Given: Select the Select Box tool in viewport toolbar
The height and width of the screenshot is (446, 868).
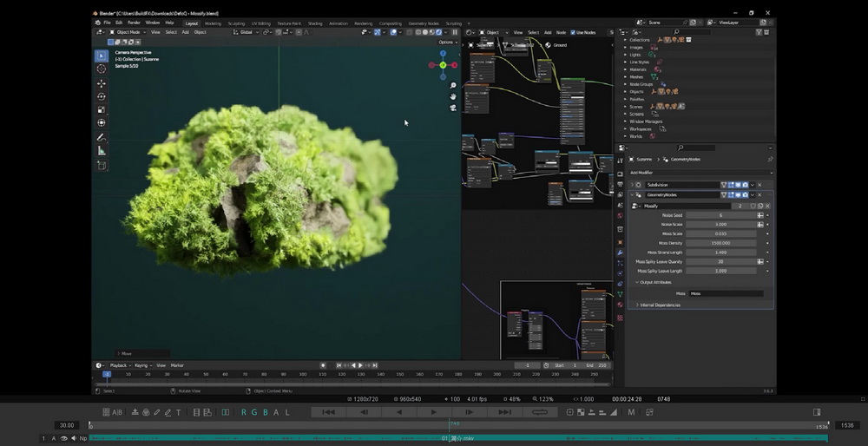Looking at the screenshot, I should tap(102, 56).
